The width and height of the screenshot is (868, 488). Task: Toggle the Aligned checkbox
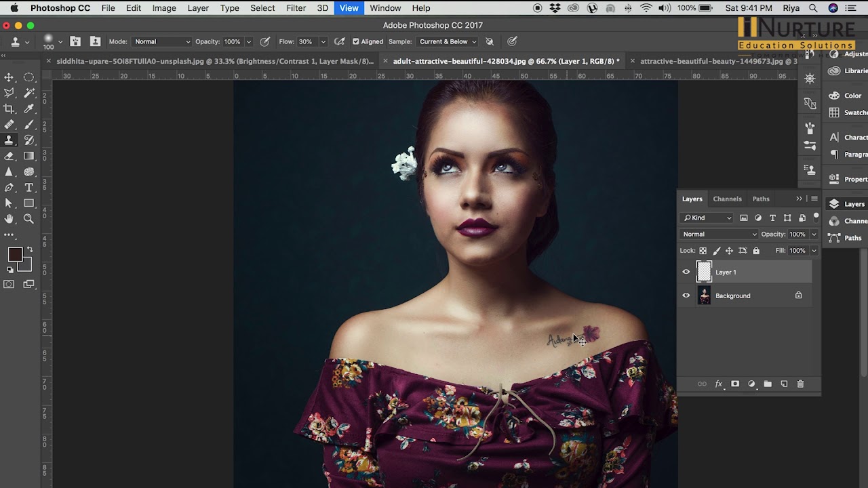pyautogui.click(x=356, y=41)
